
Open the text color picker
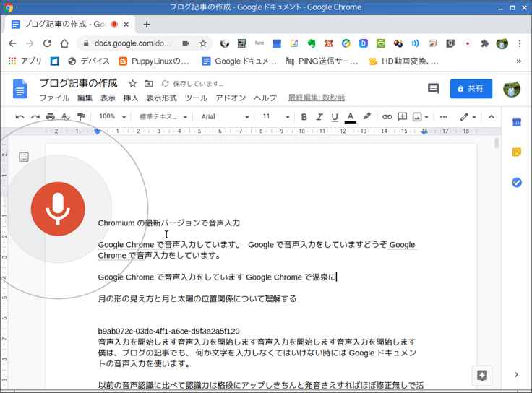351,117
